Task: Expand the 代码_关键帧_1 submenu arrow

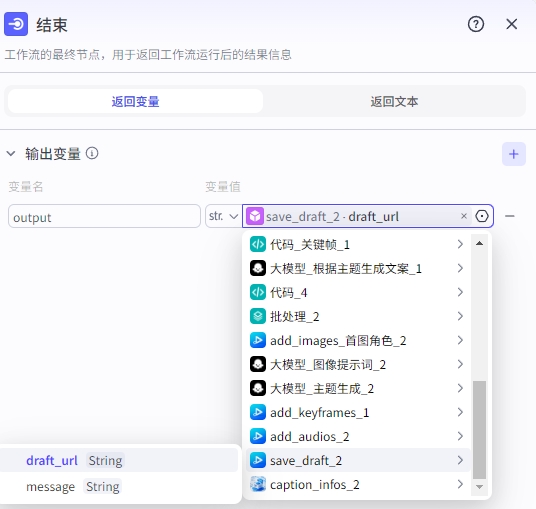Action: (x=460, y=244)
